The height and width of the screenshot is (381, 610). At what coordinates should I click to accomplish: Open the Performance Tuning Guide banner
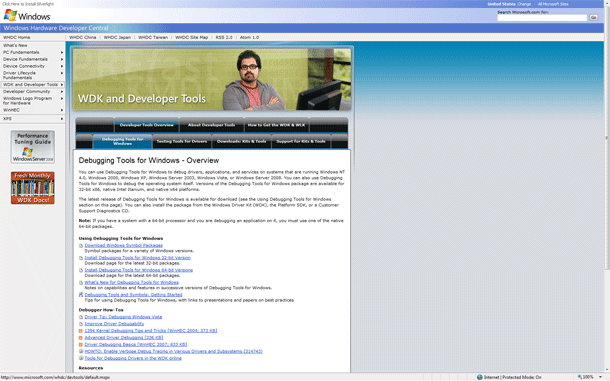(33, 147)
